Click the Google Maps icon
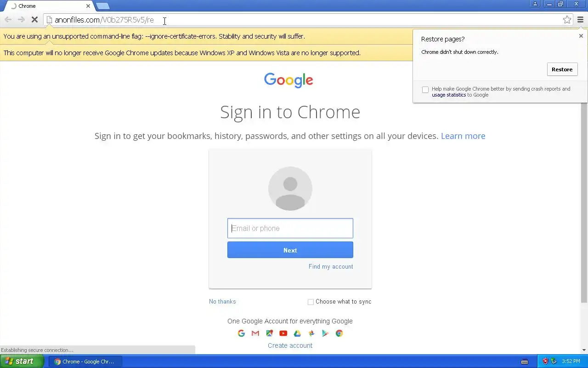The height and width of the screenshot is (368, 588). coord(269,333)
